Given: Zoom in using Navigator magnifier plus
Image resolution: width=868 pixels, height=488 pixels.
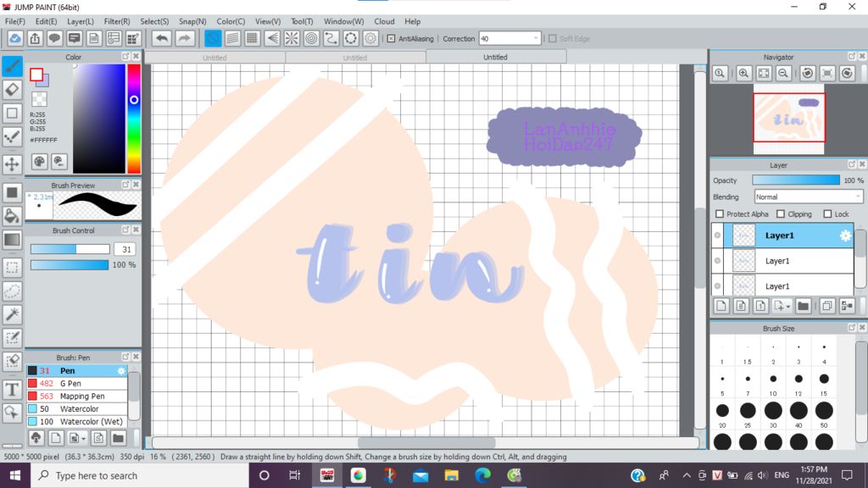Looking at the screenshot, I should coord(743,73).
